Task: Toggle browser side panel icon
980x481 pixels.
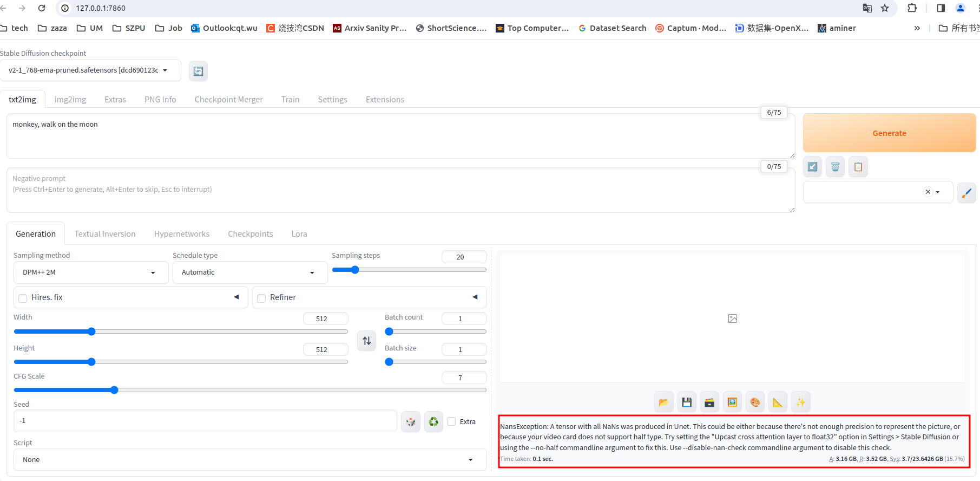Action: click(941, 8)
